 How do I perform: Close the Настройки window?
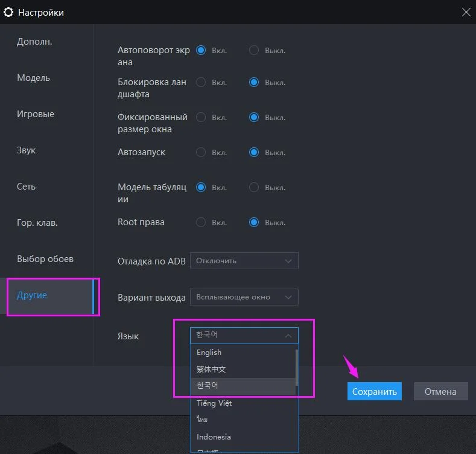tap(466, 12)
